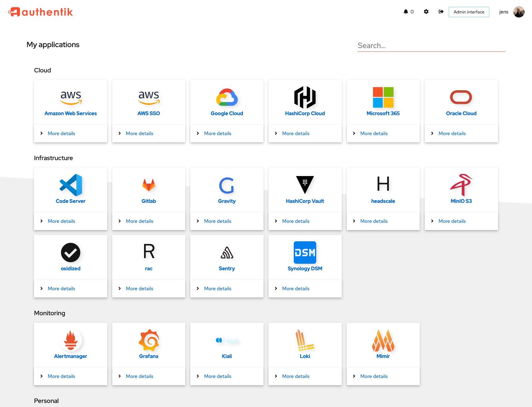Viewport: 532px width, 407px height.
Task: Open the Admin interface
Action: click(x=469, y=12)
